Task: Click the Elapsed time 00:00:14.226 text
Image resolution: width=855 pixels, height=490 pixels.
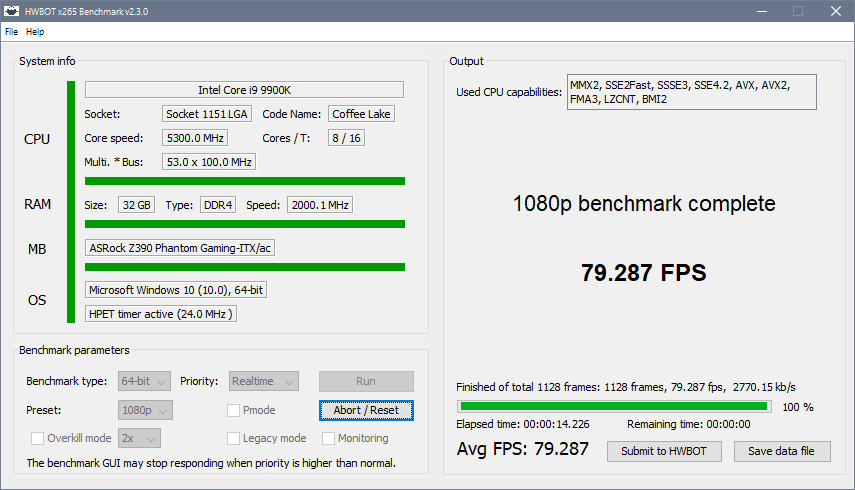Action: pos(523,424)
